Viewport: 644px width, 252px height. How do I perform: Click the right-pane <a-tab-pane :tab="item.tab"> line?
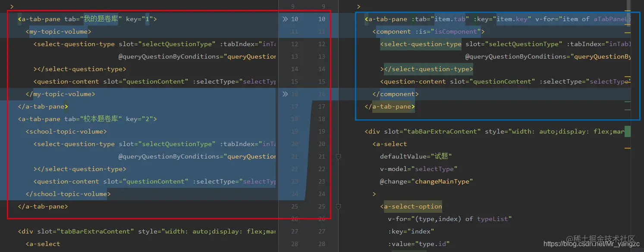497,19
